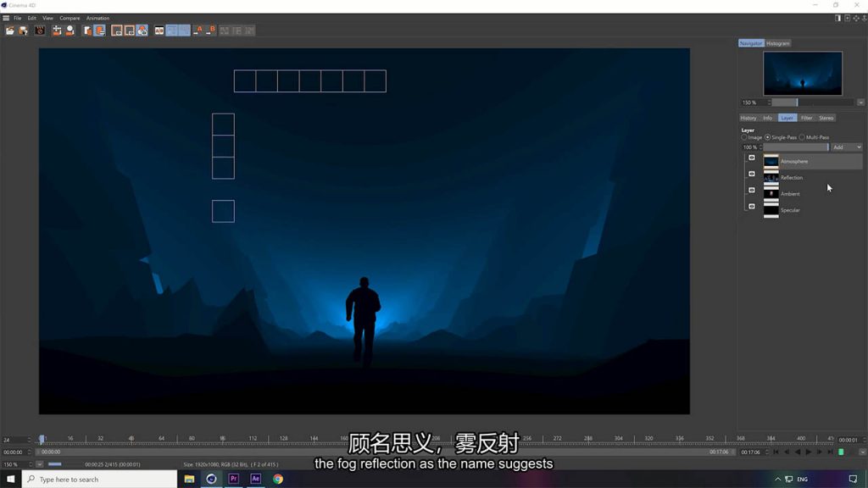Toggle the highlighted multi-pass view toolbar icon
Image resolution: width=868 pixels, height=488 pixels.
coord(142,30)
